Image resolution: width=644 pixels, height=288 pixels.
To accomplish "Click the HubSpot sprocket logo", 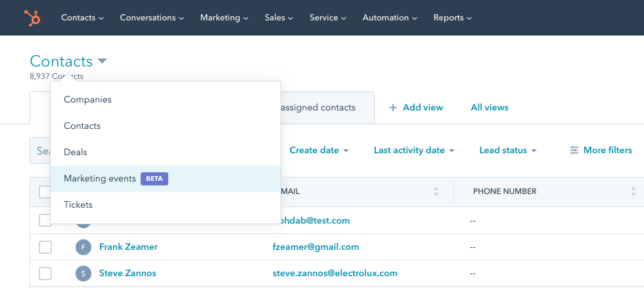I will coord(32,18).
